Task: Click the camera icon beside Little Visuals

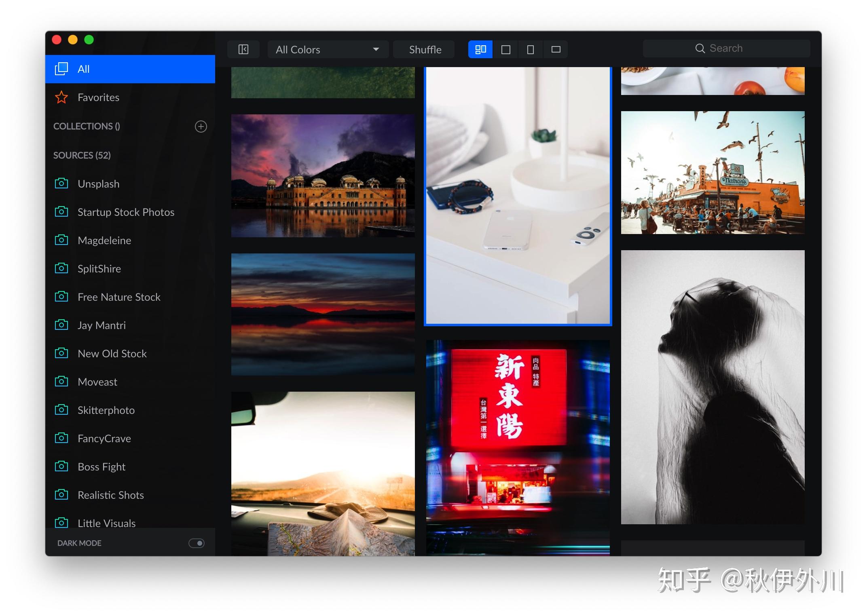Action: coord(61,522)
